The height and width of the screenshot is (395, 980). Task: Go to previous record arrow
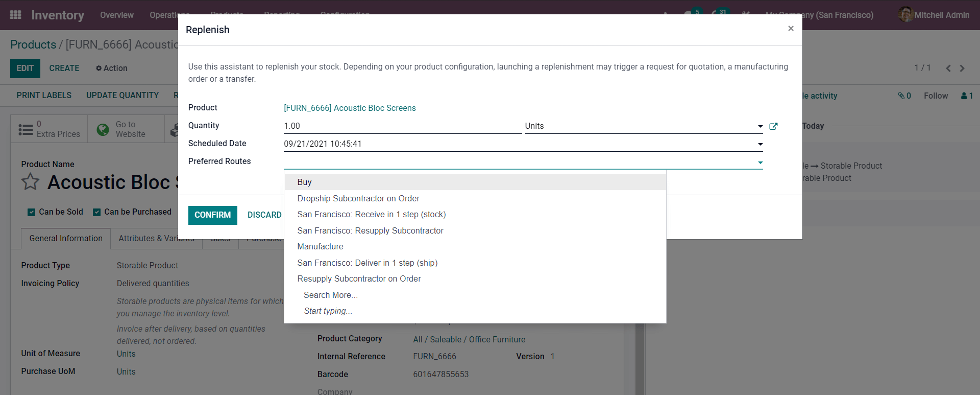[x=948, y=68]
